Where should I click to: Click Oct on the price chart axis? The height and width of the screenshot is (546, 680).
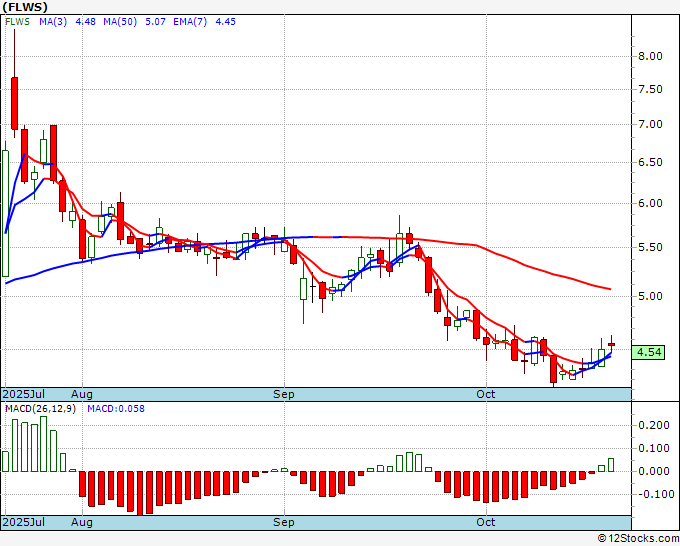pyautogui.click(x=485, y=394)
